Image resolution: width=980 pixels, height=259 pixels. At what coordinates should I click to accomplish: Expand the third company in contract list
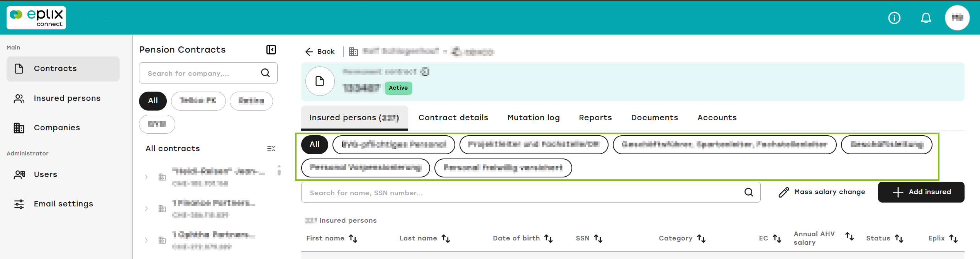coord(146,240)
